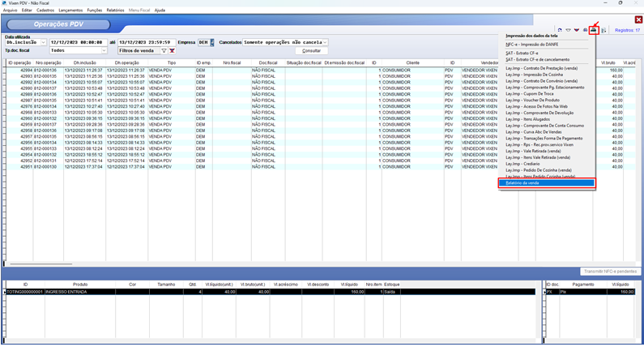
Task: Open the Relatórios menu
Action: coord(115,11)
